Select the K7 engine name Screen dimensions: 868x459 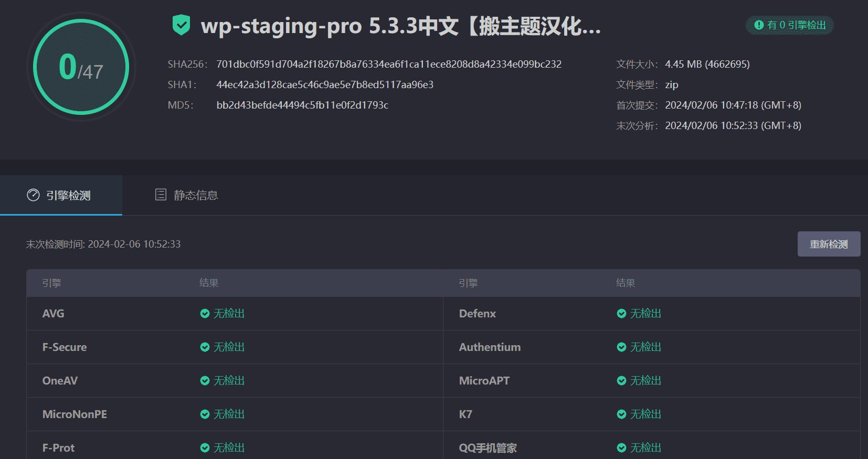pos(465,414)
